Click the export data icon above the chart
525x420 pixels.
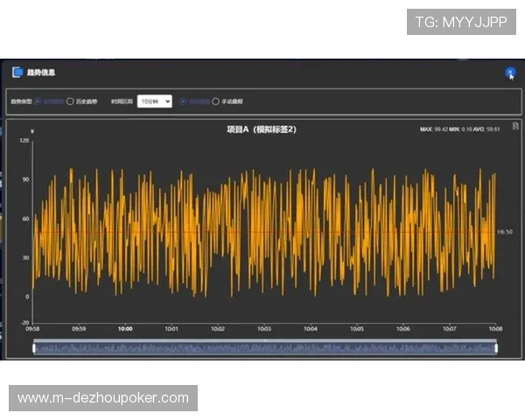(x=515, y=126)
